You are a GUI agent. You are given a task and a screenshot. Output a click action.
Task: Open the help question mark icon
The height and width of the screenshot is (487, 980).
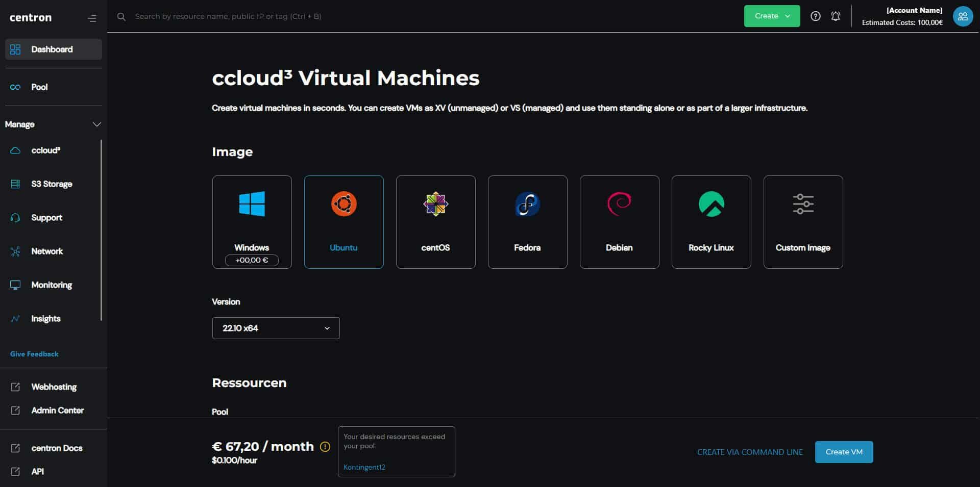(x=816, y=16)
